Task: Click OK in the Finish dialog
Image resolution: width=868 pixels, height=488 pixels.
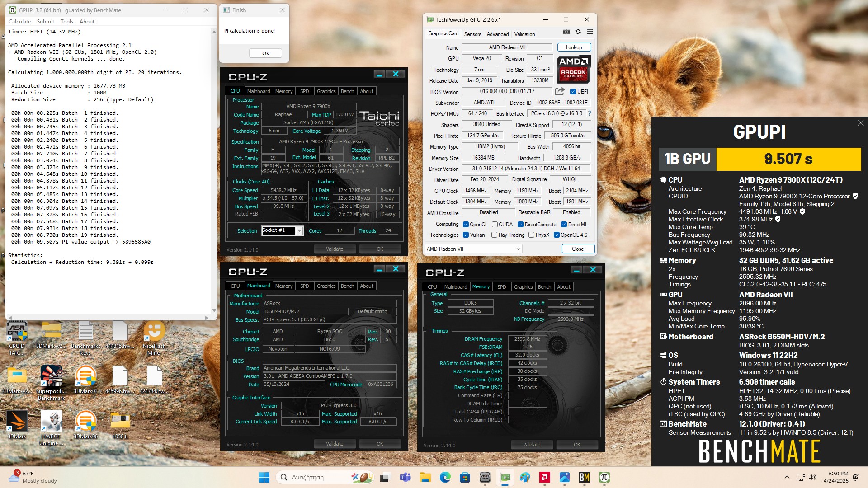Action: point(265,53)
